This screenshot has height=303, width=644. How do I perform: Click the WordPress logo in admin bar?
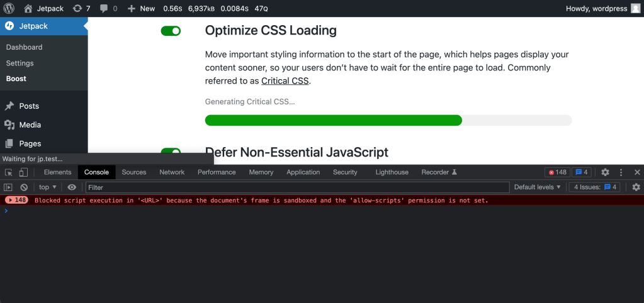(9, 8)
